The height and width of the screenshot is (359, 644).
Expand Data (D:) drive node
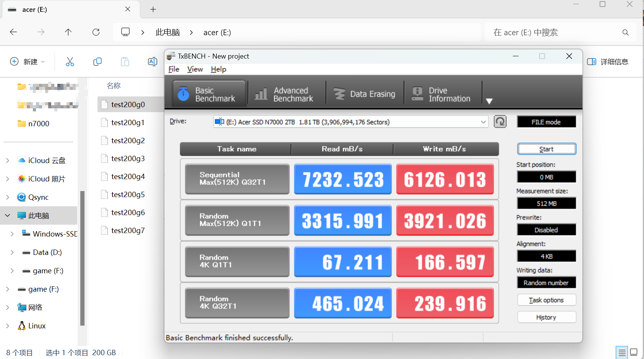coord(12,252)
